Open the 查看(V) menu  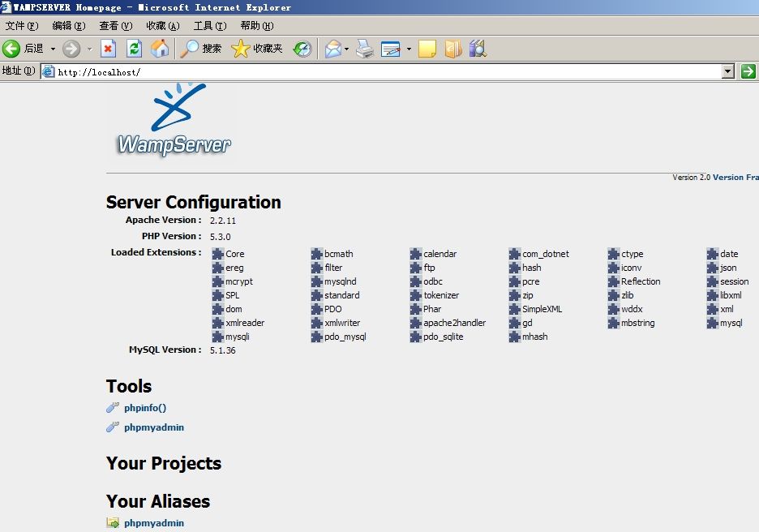[116, 26]
